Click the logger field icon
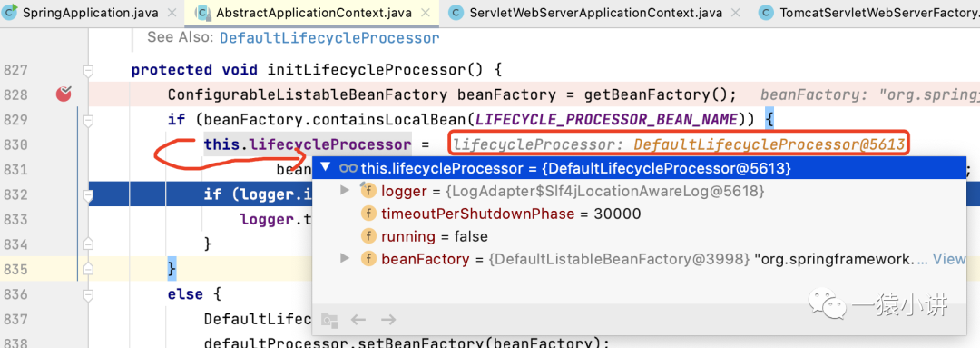Viewport: 980px width, 348px height. pos(368,190)
